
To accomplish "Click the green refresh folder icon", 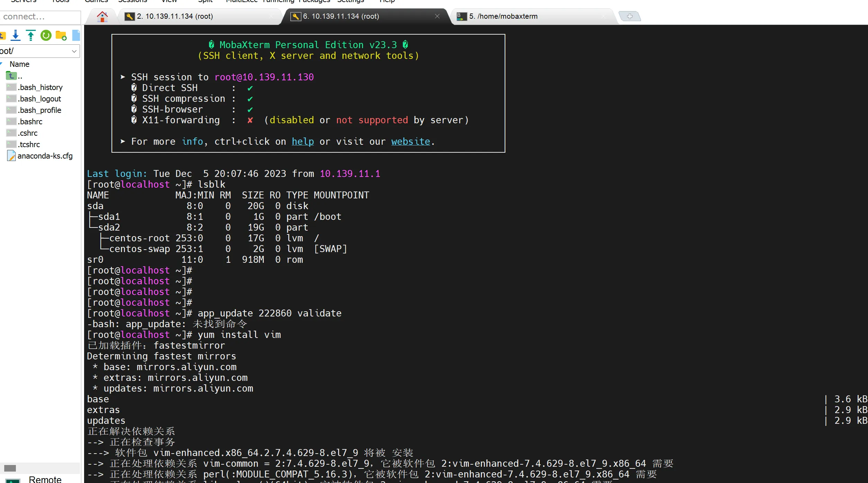I will click(46, 35).
